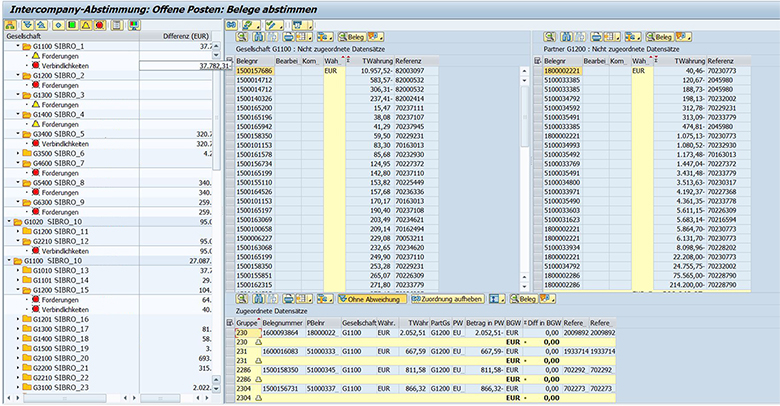Click the green square status filter icon

click(72, 25)
